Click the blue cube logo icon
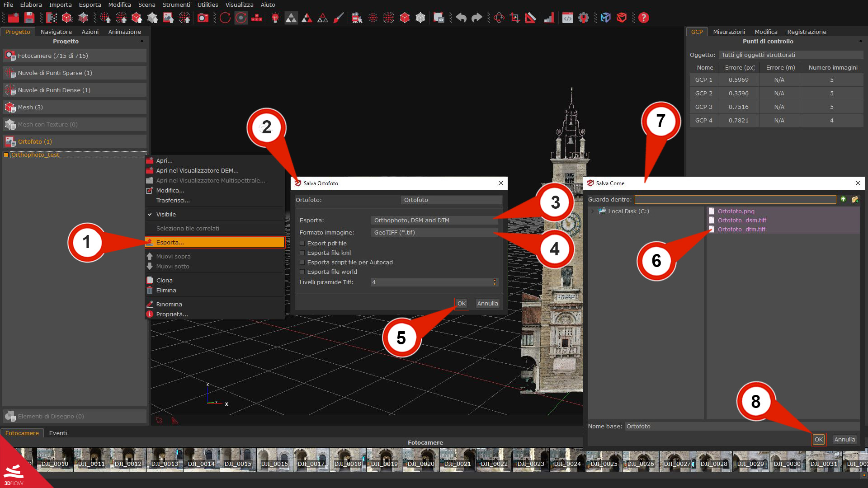Image resolution: width=868 pixels, height=488 pixels. tap(606, 18)
